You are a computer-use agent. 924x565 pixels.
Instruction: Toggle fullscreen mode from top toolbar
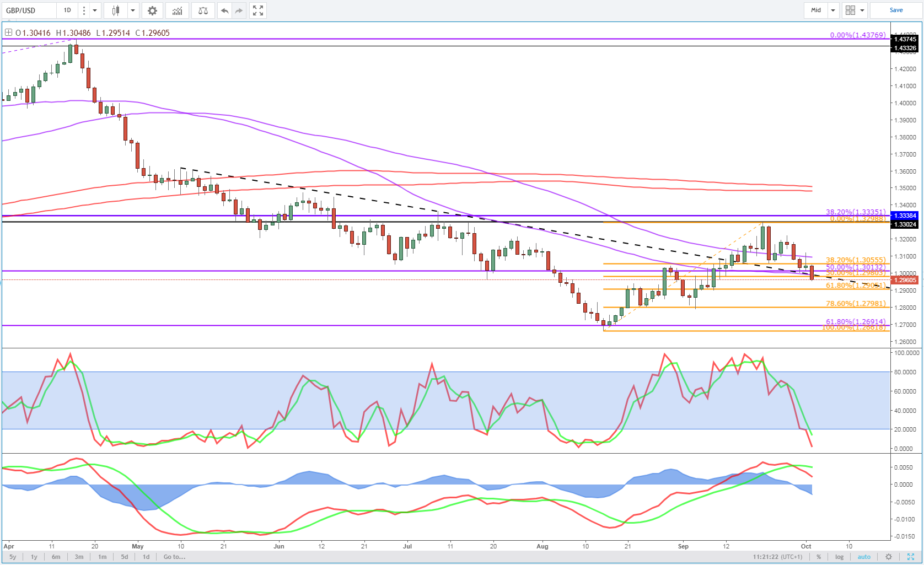click(x=257, y=10)
